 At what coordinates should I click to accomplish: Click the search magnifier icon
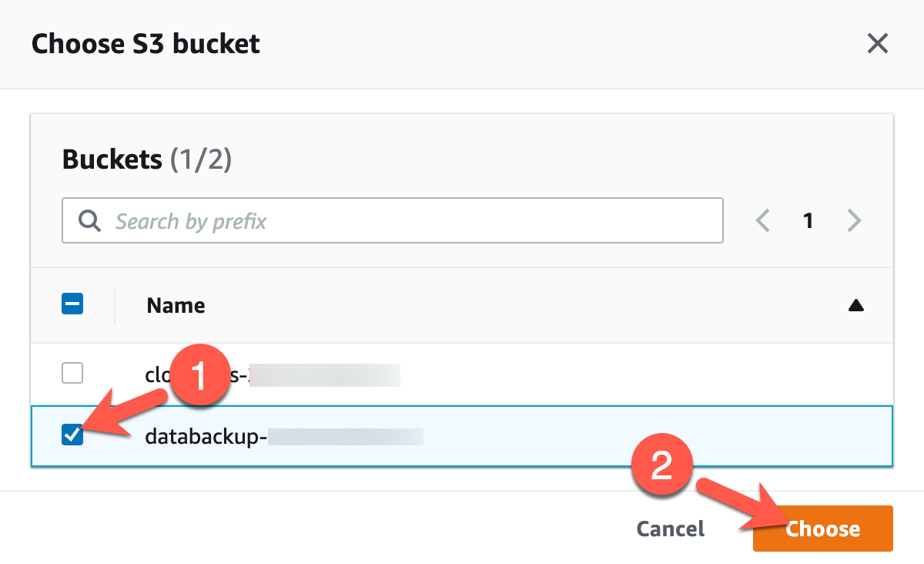pos(89,221)
